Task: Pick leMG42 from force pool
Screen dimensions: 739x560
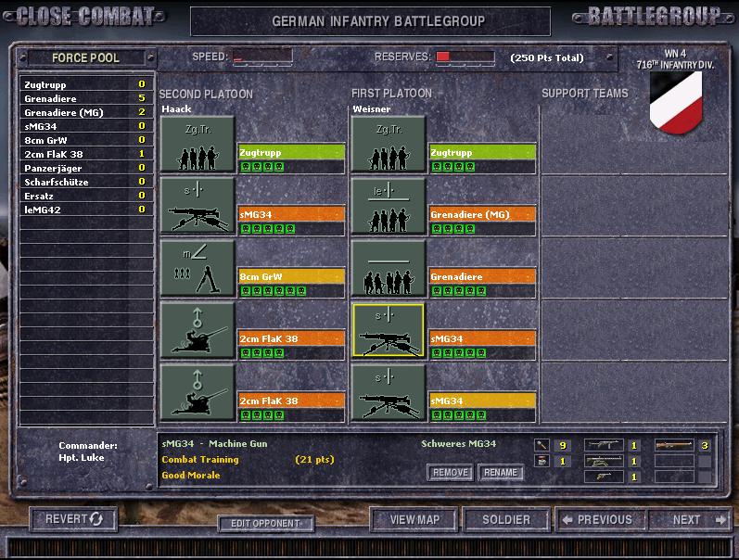Action: (86, 210)
